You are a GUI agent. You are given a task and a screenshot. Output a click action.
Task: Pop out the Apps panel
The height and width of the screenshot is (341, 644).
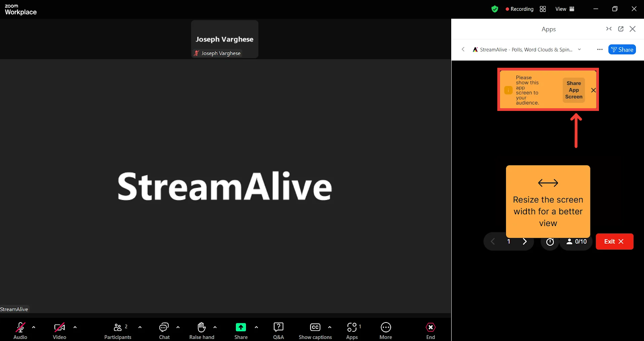coord(621,29)
